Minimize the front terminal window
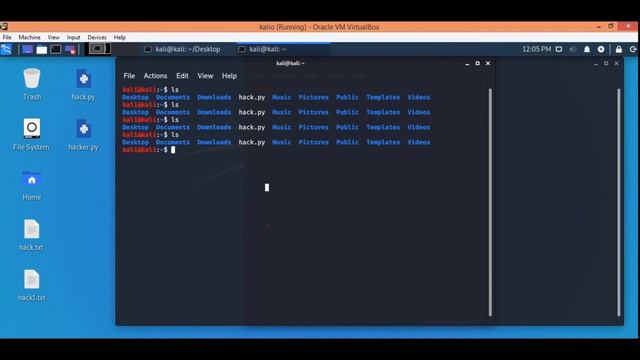Viewport: 640px width, 360px height. pos(467,64)
